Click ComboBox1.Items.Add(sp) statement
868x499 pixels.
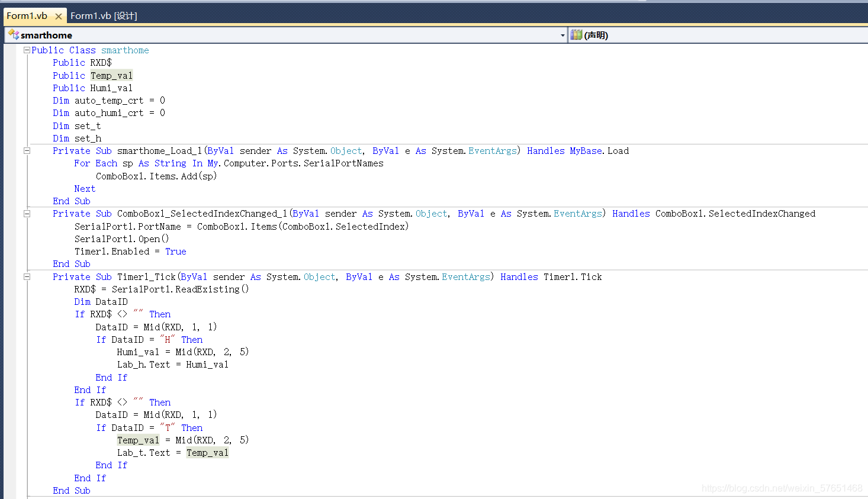(156, 176)
